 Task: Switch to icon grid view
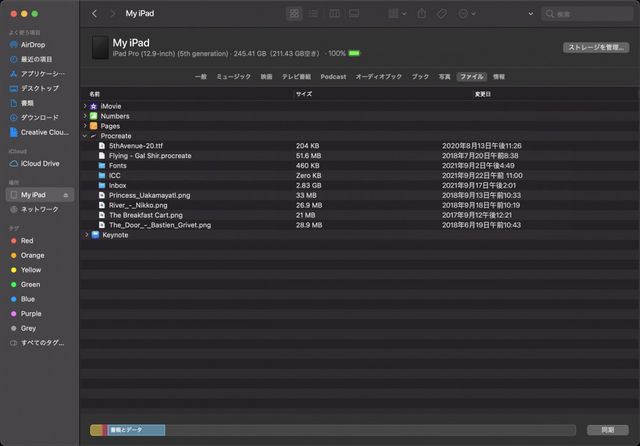[x=294, y=13]
